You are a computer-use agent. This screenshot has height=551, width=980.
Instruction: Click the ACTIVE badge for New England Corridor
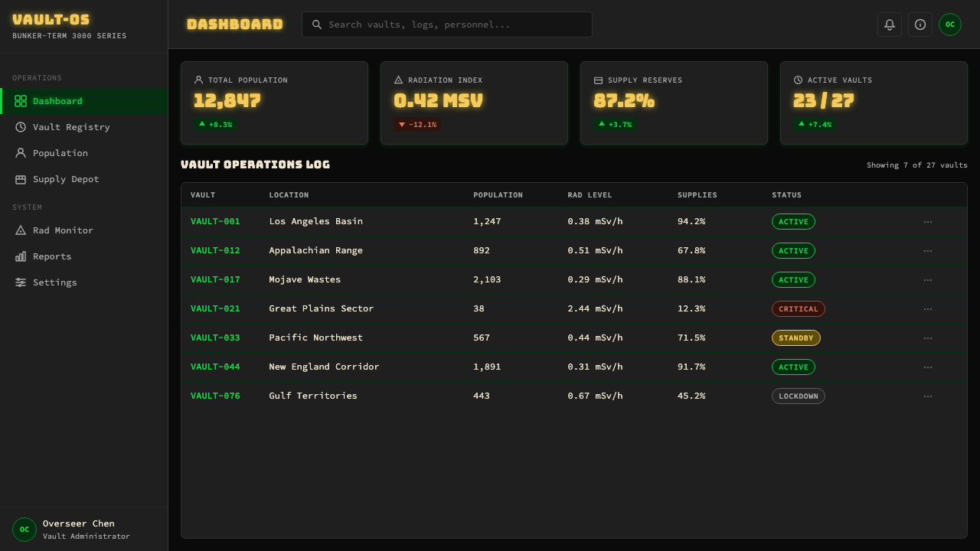tap(793, 367)
